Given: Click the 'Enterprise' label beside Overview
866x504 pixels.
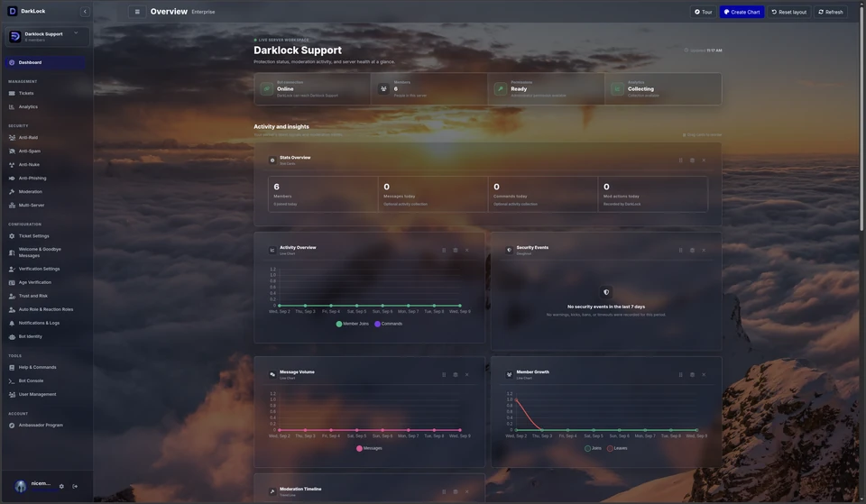Looking at the screenshot, I should coord(203,12).
